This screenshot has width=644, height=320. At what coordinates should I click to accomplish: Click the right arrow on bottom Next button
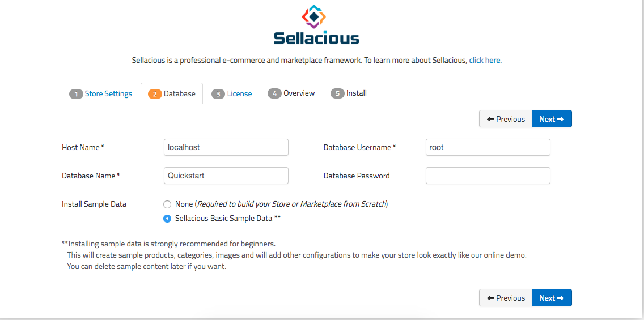click(x=561, y=298)
